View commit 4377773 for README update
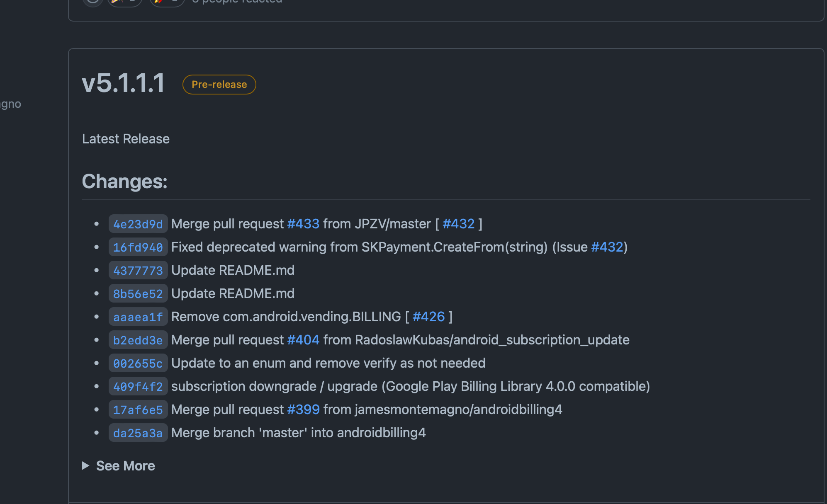This screenshot has width=827, height=504. point(138,270)
